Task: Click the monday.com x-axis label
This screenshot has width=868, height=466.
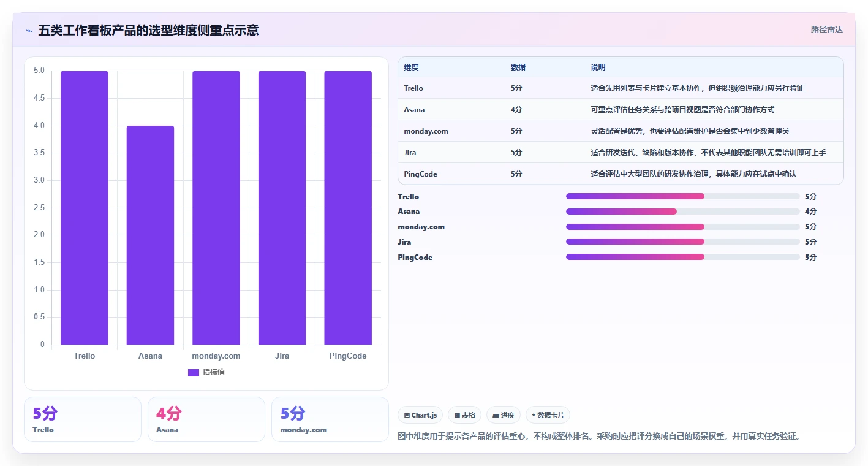Action: coord(216,356)
